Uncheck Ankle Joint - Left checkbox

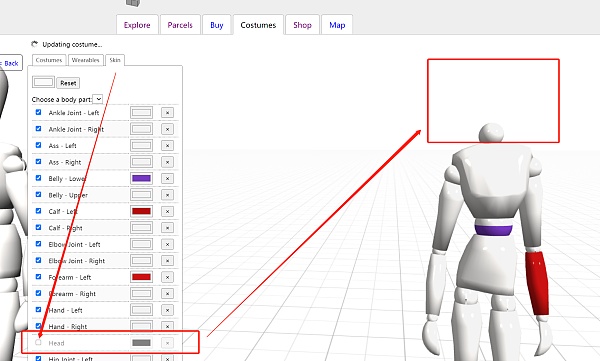coord(38,112)
